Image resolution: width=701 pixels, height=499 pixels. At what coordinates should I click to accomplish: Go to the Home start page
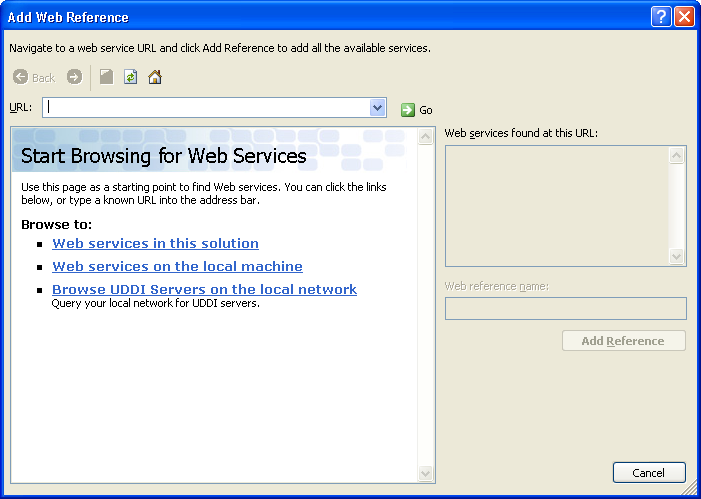[155, 77]
